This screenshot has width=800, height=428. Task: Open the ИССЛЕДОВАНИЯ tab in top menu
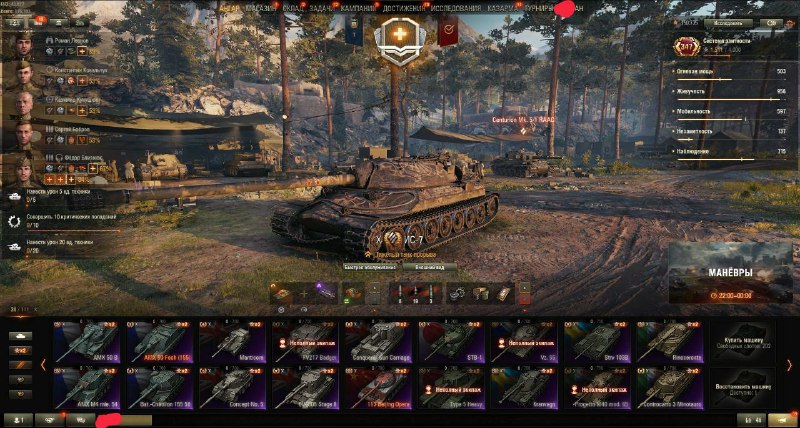coord(456,9)
